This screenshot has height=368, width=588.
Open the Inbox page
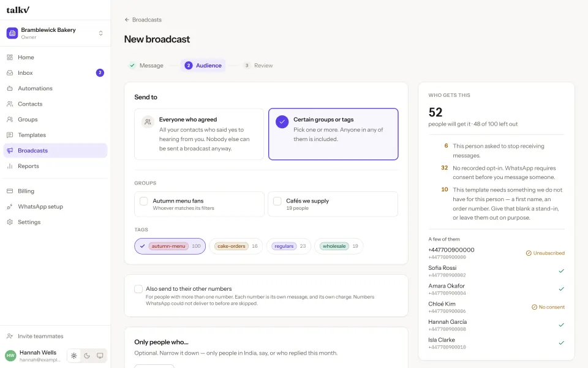point(55,73)
